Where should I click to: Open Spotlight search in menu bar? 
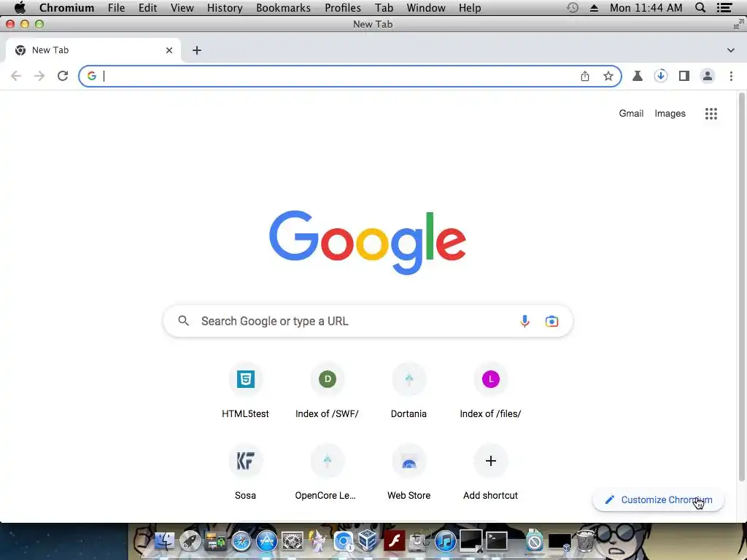pos(700,7)
